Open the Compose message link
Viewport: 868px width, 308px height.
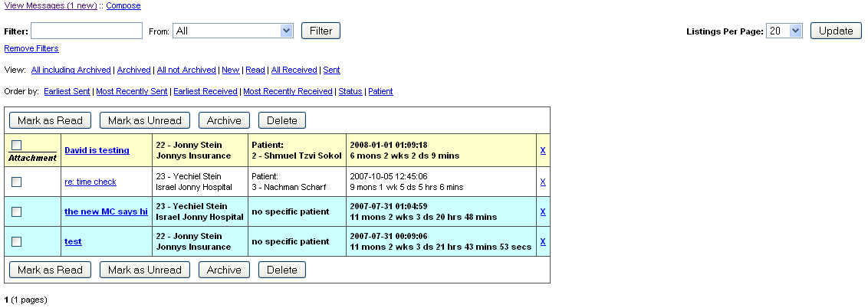click(123, 5)
